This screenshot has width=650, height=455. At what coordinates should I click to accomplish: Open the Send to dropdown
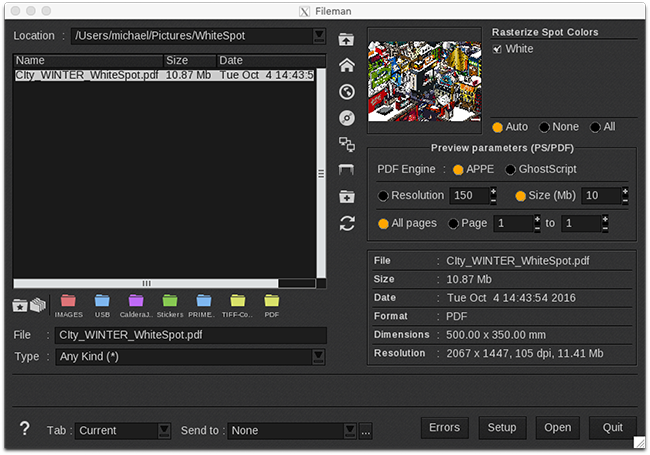[x=349, y=430]
